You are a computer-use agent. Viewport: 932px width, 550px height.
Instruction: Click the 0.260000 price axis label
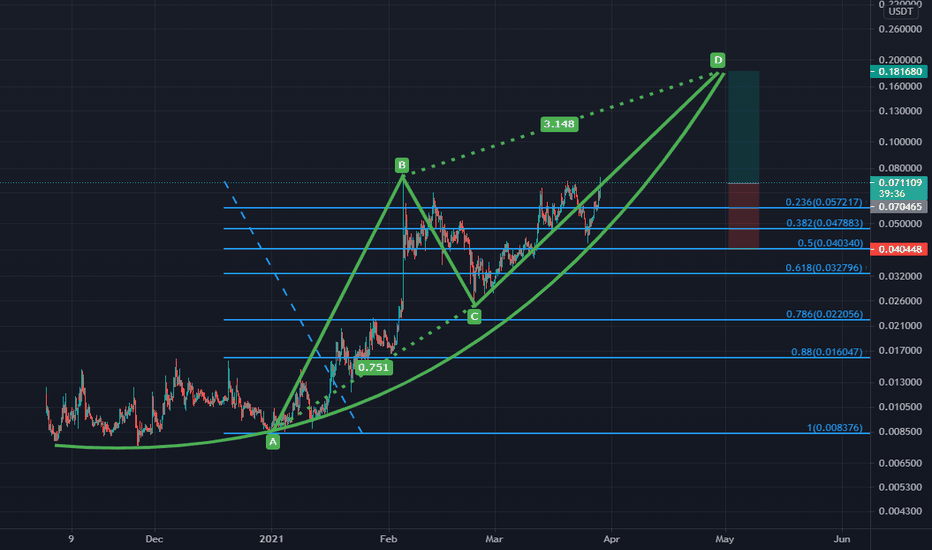pos(900,29)
